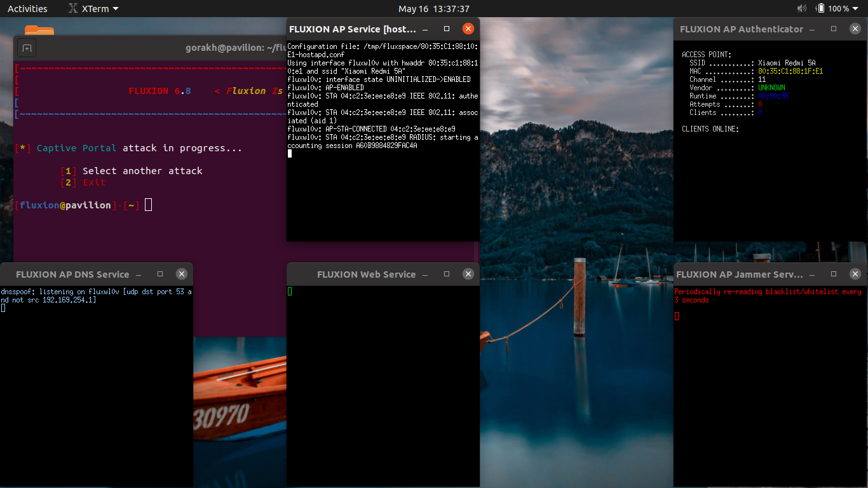Click the Attempts row in Authenticator
This screenshot has width=868, height=488.
[726, 104]
